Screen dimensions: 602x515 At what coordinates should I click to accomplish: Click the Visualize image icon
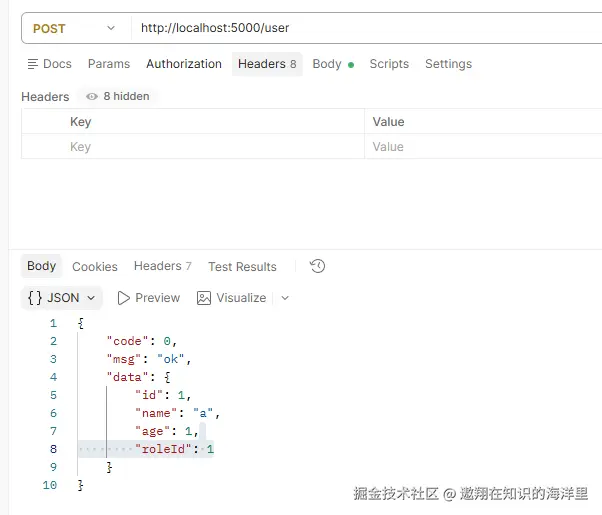[x=203, y=298]
